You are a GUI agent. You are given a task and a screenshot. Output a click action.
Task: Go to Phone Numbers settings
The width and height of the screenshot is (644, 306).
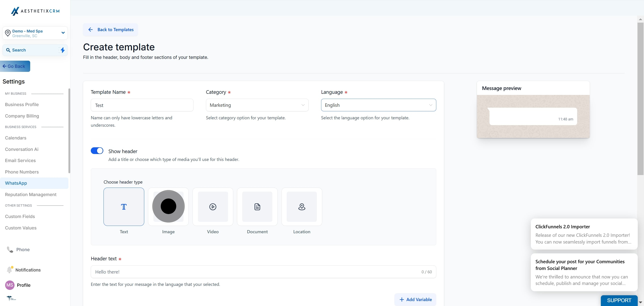click(x=22, y=172)
